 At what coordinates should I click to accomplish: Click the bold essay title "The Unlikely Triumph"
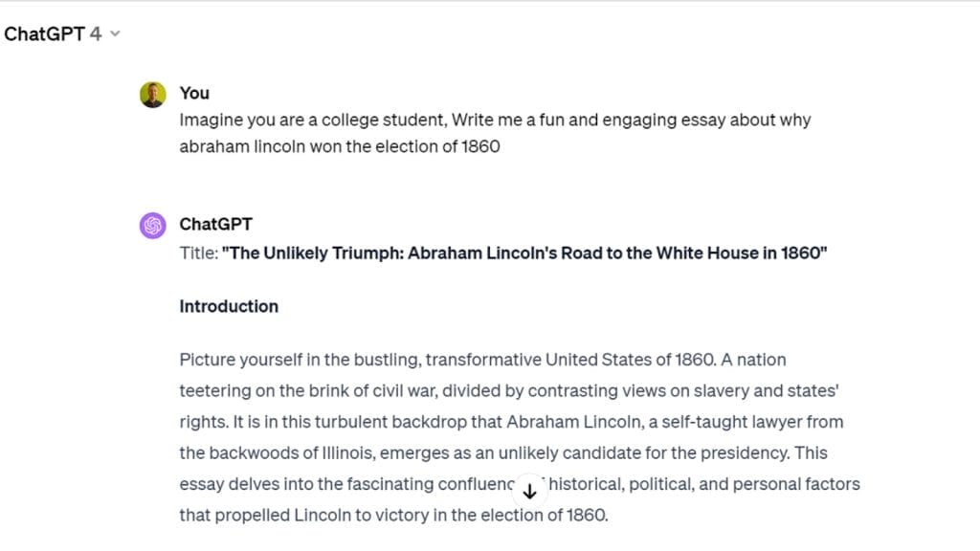pos(524,253)
